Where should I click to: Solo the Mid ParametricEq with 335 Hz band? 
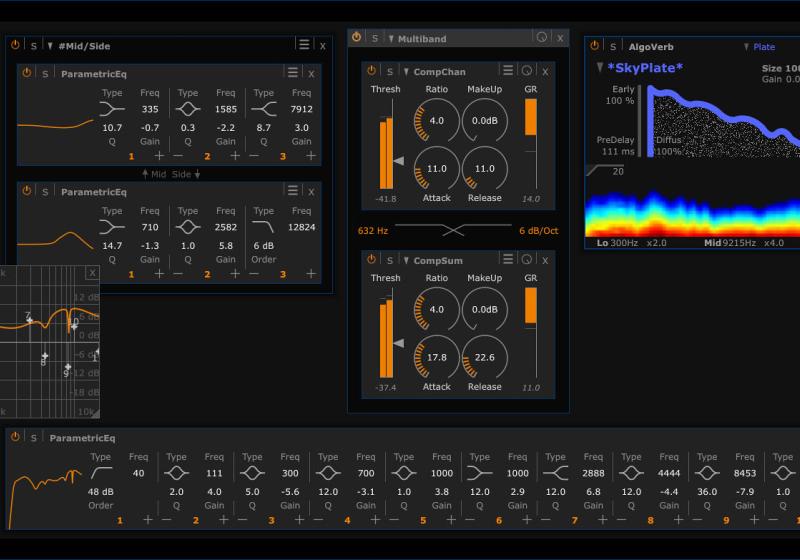(45, 74)
